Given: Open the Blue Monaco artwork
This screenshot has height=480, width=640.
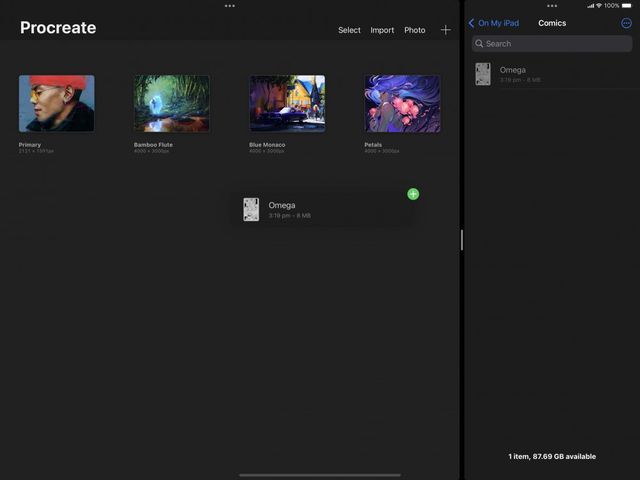Looking at the screenshot, I should pos(287,103).
